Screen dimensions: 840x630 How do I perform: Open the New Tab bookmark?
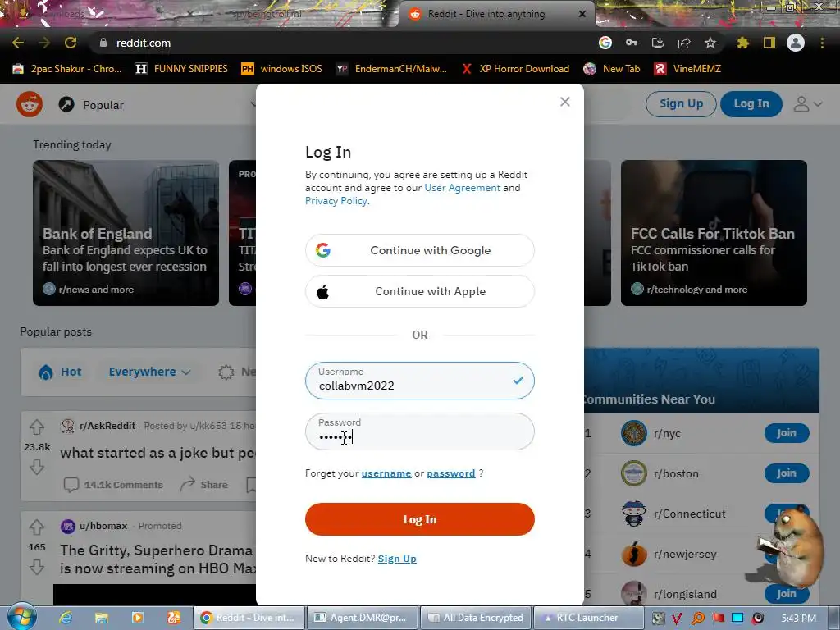[612, 69]
